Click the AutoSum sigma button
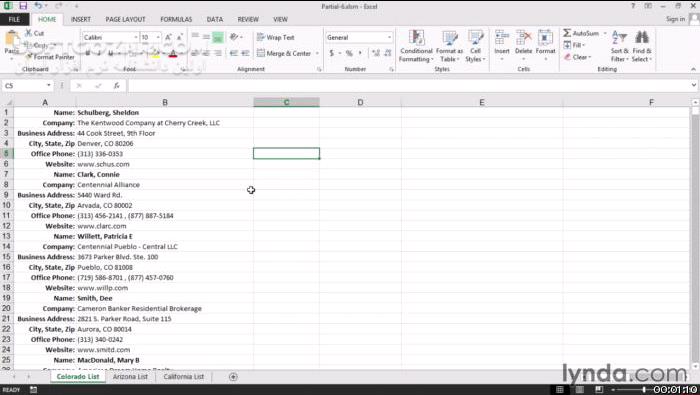 [x=580, y=33]
